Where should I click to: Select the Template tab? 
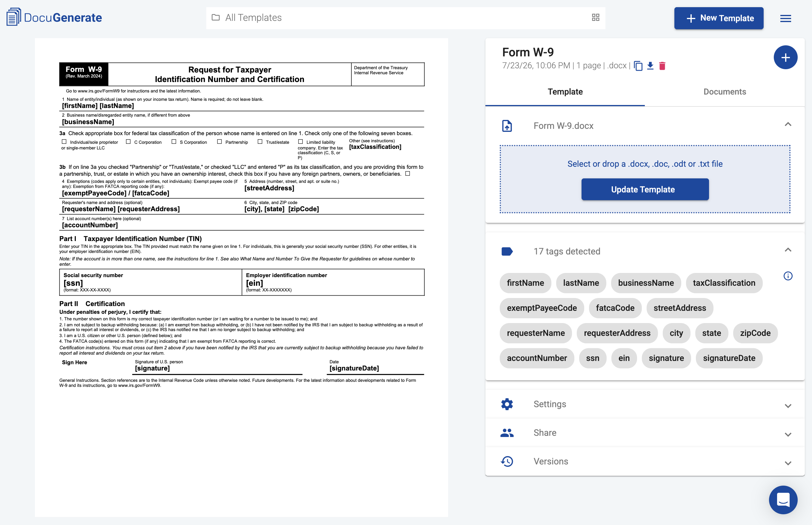pyautogui.click(x=565, y=92)
